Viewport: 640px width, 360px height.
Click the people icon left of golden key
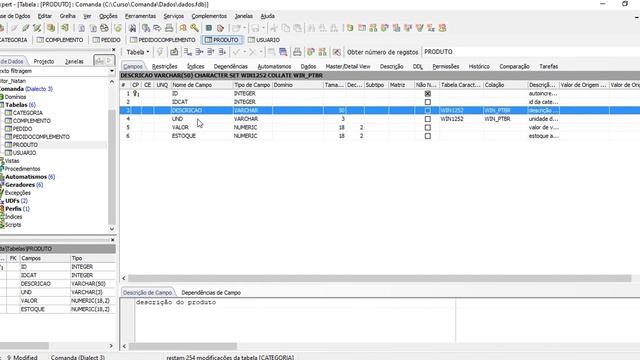pyautogui.click(x=183, y=28)
